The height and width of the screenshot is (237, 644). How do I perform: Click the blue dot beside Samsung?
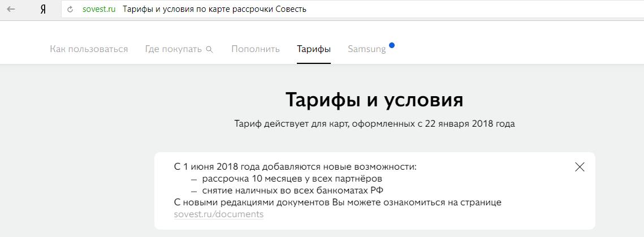(392, 45)
